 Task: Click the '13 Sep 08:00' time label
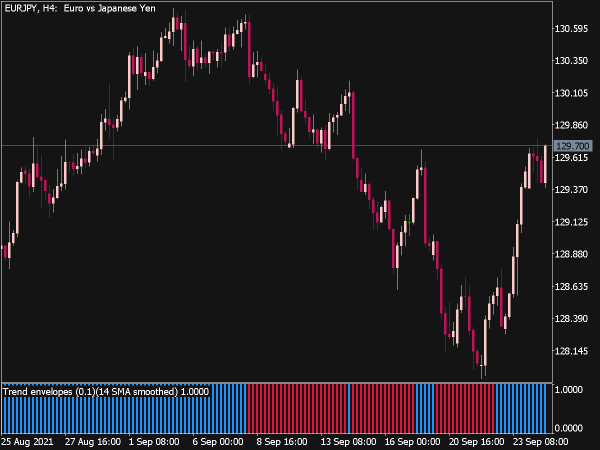click(x=348, y=442)
